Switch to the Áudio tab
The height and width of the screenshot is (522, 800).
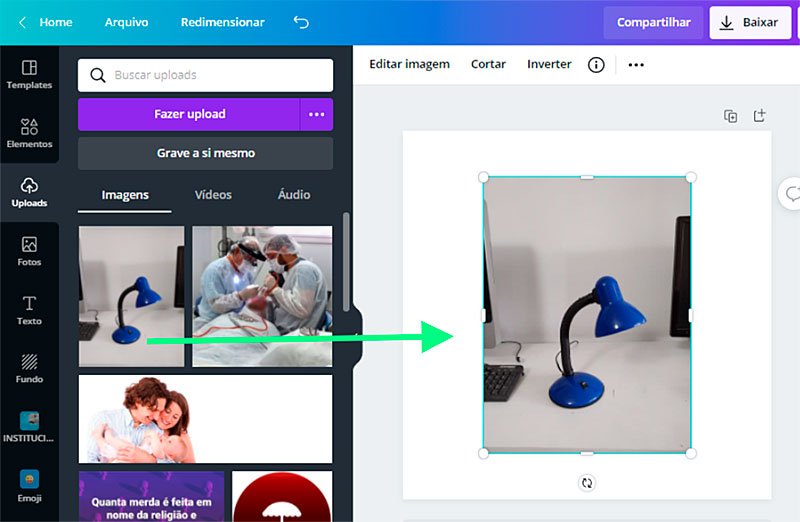(x=294, y=195)
